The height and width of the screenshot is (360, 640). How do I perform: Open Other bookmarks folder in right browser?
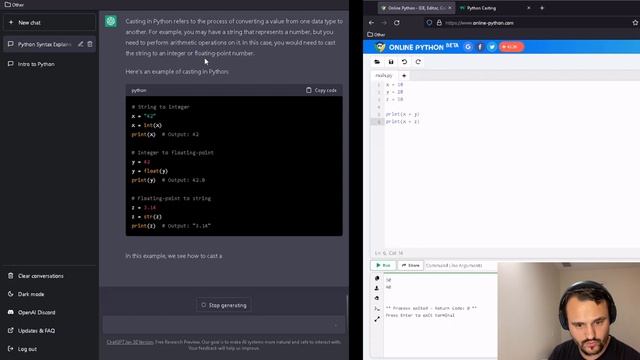pos(376,35)
